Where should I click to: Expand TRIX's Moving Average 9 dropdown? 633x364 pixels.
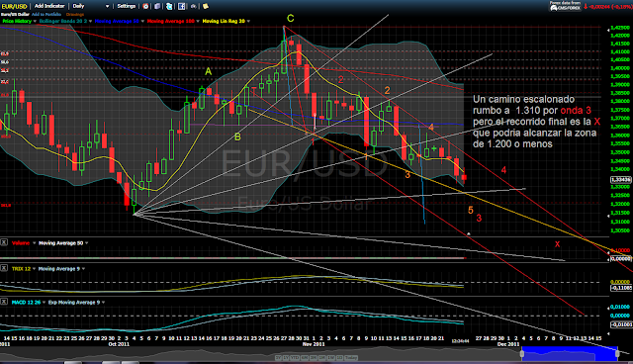[x=83, y=269]
